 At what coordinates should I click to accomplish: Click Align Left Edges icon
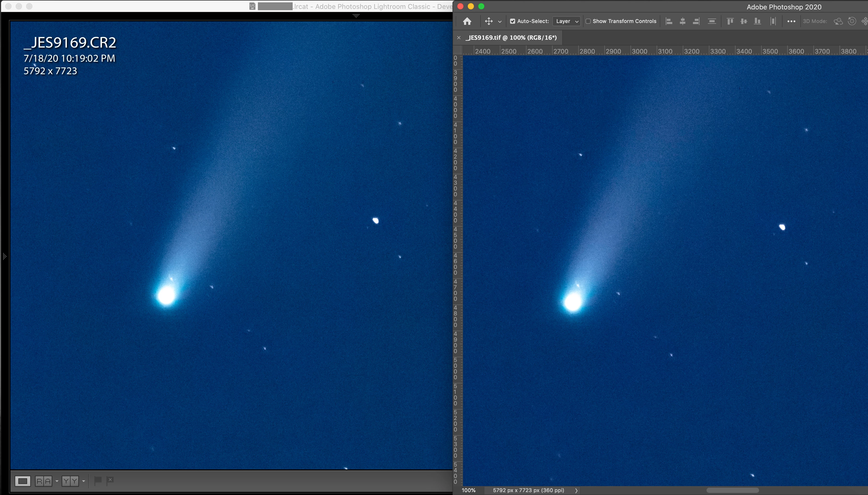pos(669,21)
